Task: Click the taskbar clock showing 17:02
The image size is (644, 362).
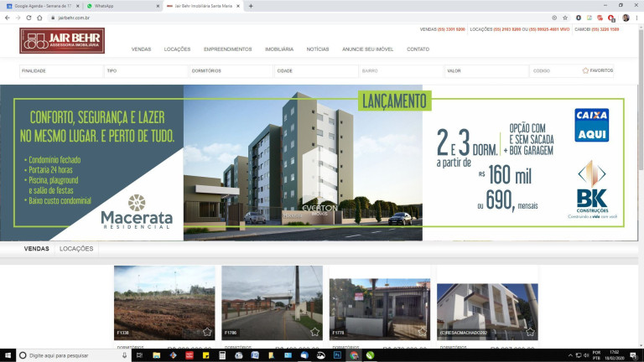Action: click(x=615, y=355)
